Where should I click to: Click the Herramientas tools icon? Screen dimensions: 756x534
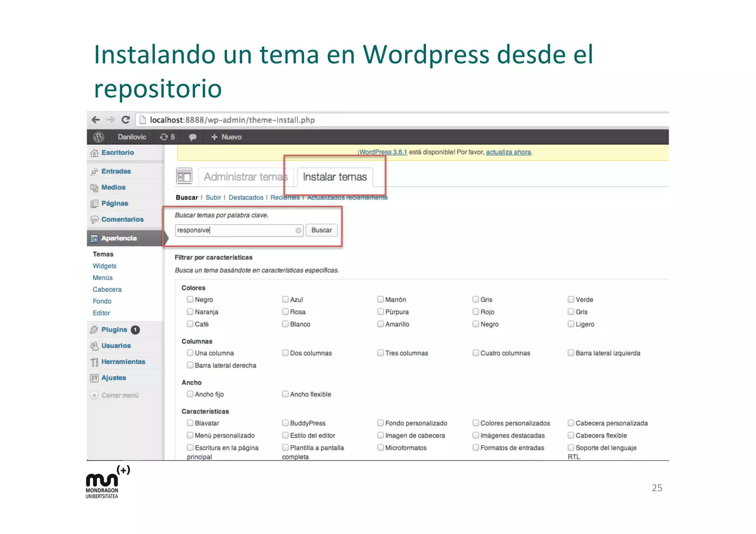(x=94, y=362)
